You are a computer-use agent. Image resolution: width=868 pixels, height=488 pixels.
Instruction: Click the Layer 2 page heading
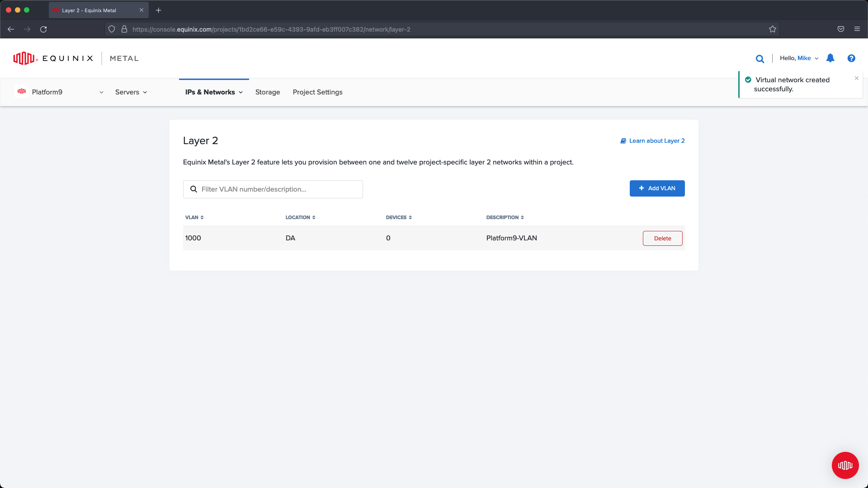click(200, 141)
